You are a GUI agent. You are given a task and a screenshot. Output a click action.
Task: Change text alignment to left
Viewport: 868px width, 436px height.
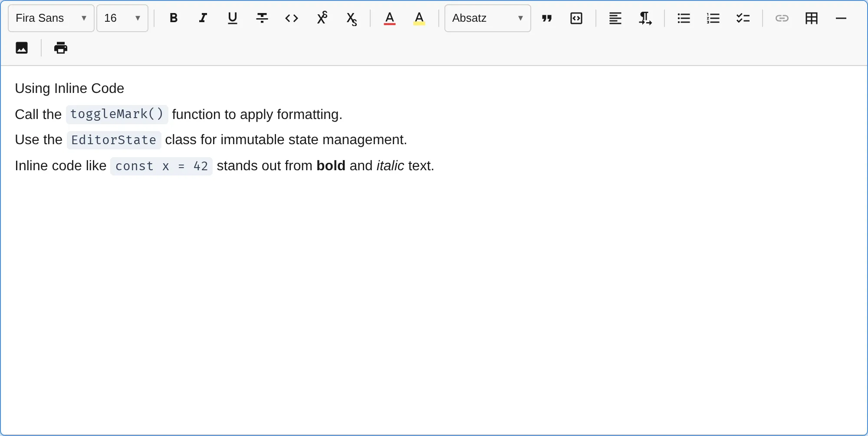tap(615, 18)
